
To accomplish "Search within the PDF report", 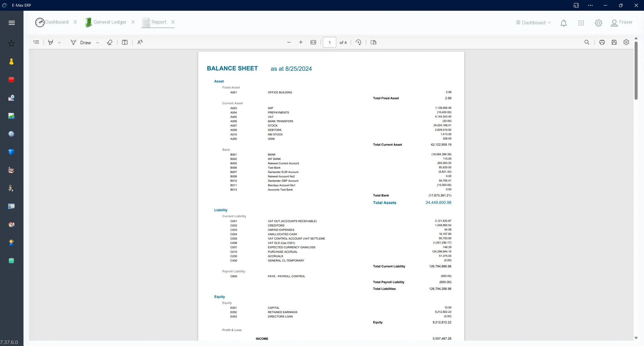I will tap(587, 42).
